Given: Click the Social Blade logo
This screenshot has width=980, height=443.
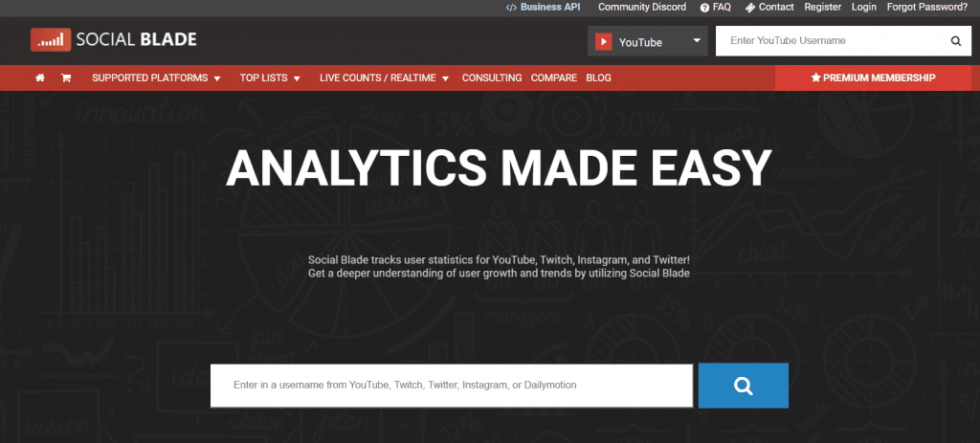Looking at the screenshot, I should coord(113,40).
